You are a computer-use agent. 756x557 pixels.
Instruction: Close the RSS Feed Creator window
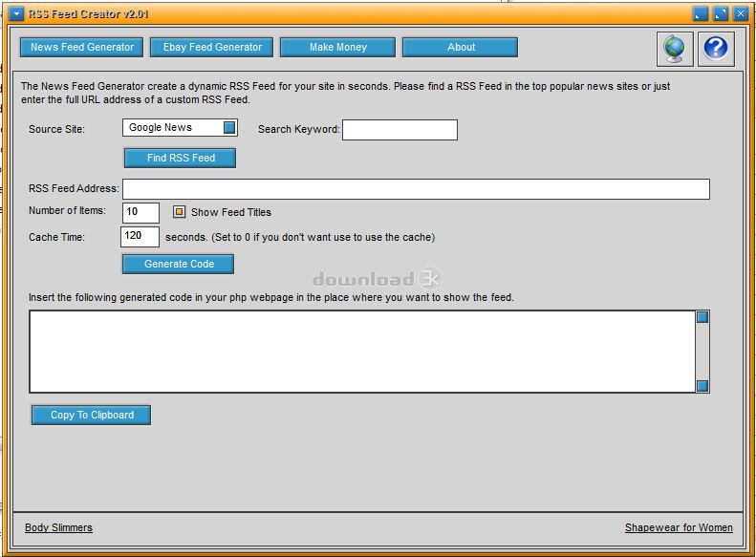click(740, 14)
